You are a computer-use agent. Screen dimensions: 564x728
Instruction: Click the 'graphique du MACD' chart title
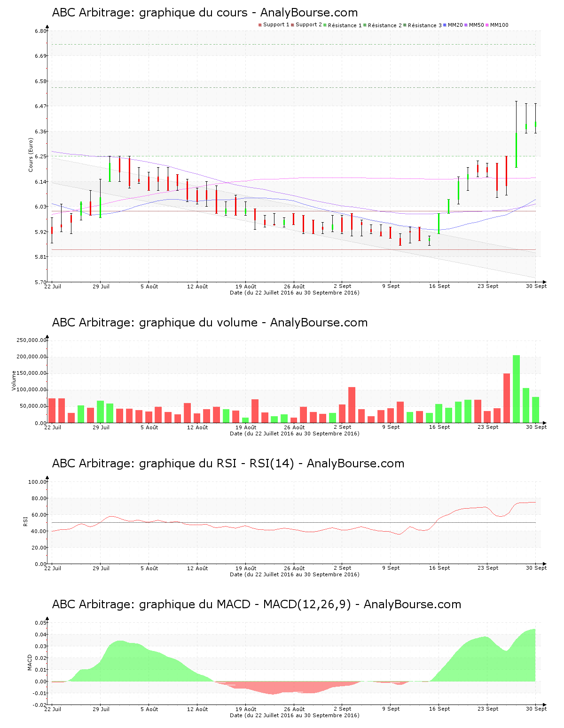pyautogui.click(x=257, y=604)
